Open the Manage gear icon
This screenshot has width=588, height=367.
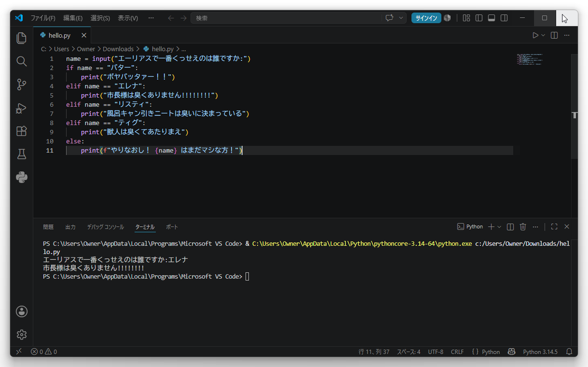pos(22,335)
